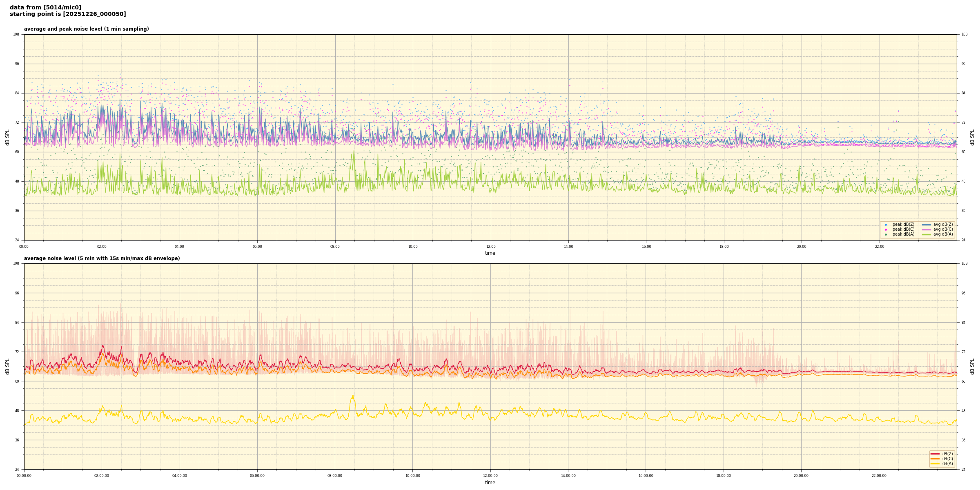Click the upper chart 'time' axis label

click(x=490, y=253)
